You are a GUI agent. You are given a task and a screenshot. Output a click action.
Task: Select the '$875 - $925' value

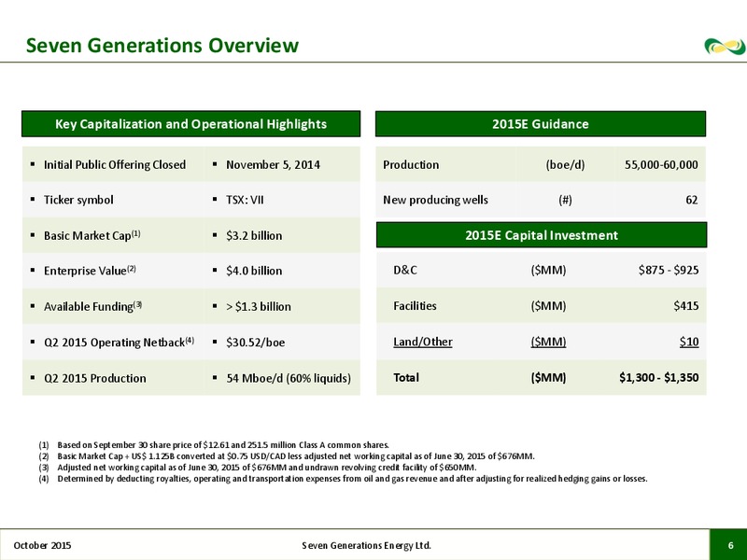(669, 270)
